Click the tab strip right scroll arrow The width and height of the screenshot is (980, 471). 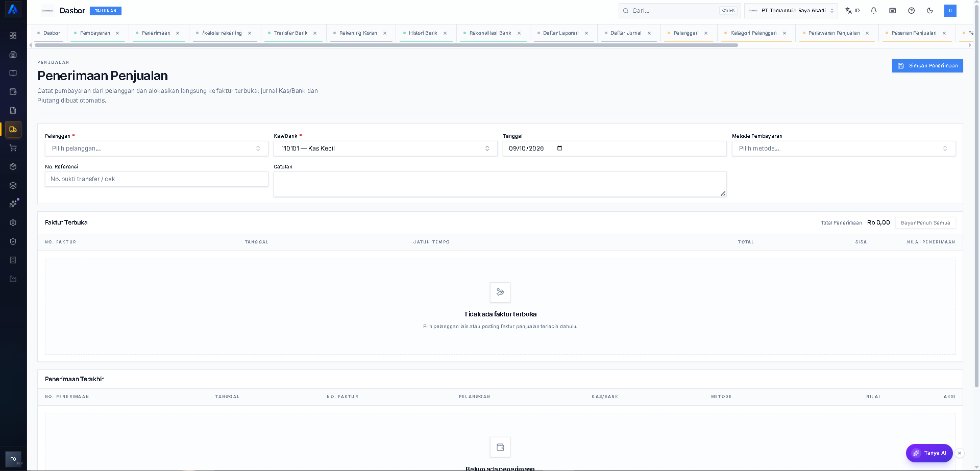click(x=970, y=45)
